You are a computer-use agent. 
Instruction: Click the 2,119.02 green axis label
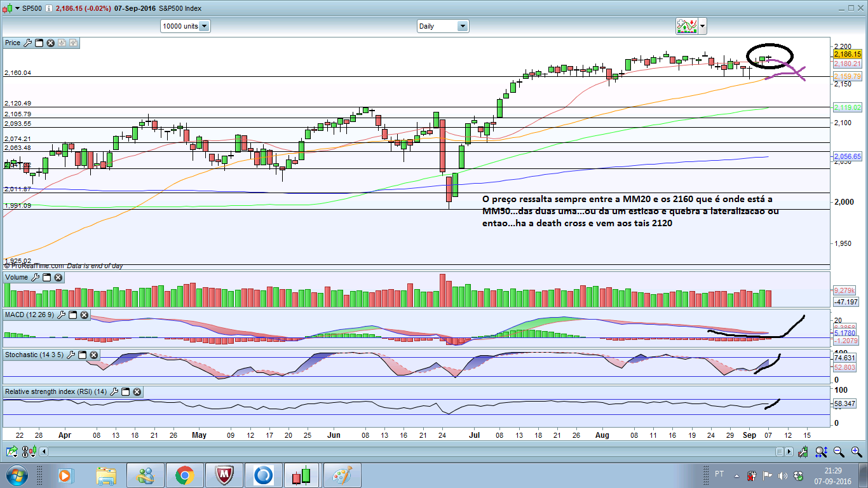point(847,107)
